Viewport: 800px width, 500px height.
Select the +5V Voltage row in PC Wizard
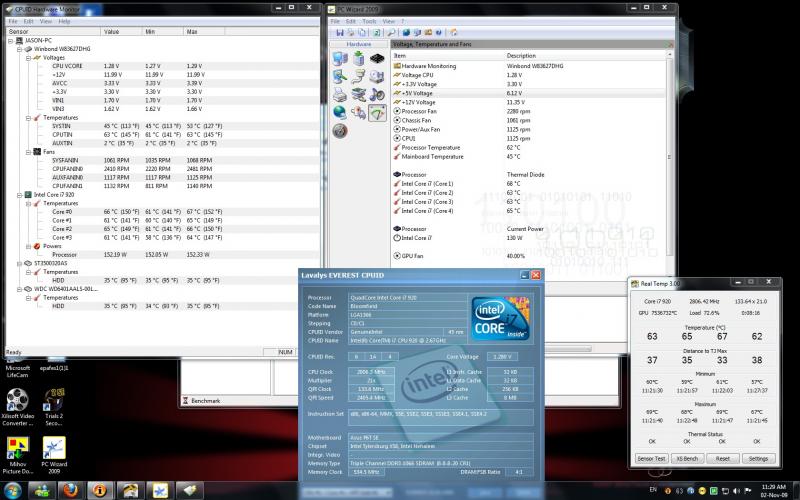pyautogui.click(x=529, y=93)
